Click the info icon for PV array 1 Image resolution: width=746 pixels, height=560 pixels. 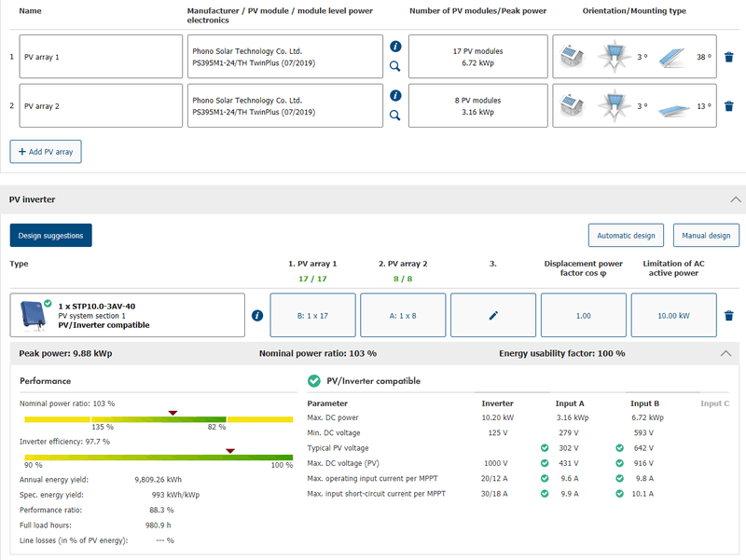pyautogui.click(x=395, y=46)
